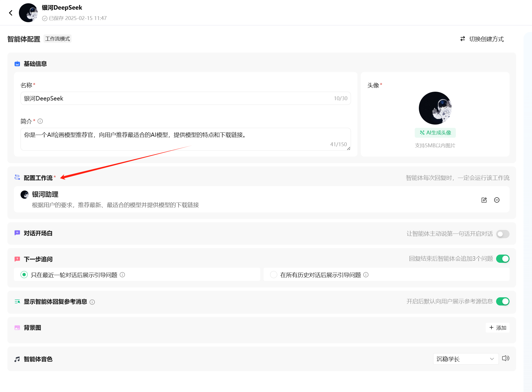Enable the 对话开场白 toggle
Image resolution: width=532 pixels, height=392 pixels.
click(503, 234)
